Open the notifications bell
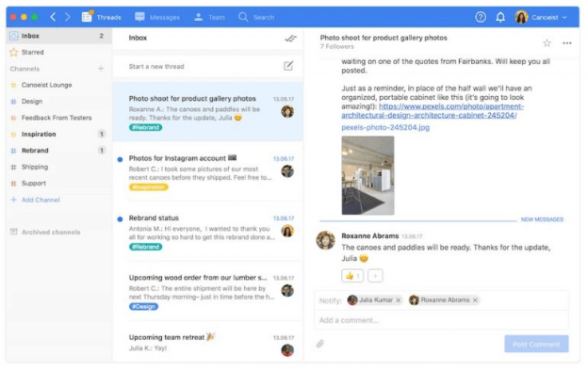The height and width of the screenshot is (372, 588). click(500, 17)
